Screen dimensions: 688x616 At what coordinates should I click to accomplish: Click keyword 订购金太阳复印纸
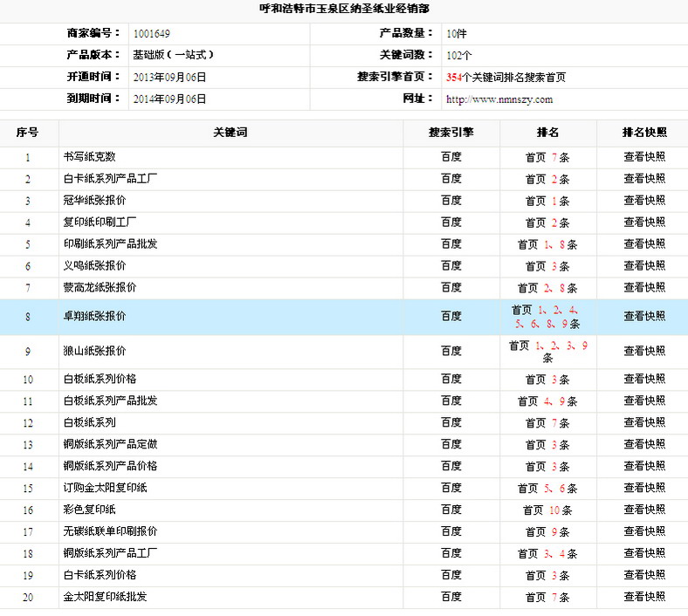pyautogui.click(x=105, y=488)
